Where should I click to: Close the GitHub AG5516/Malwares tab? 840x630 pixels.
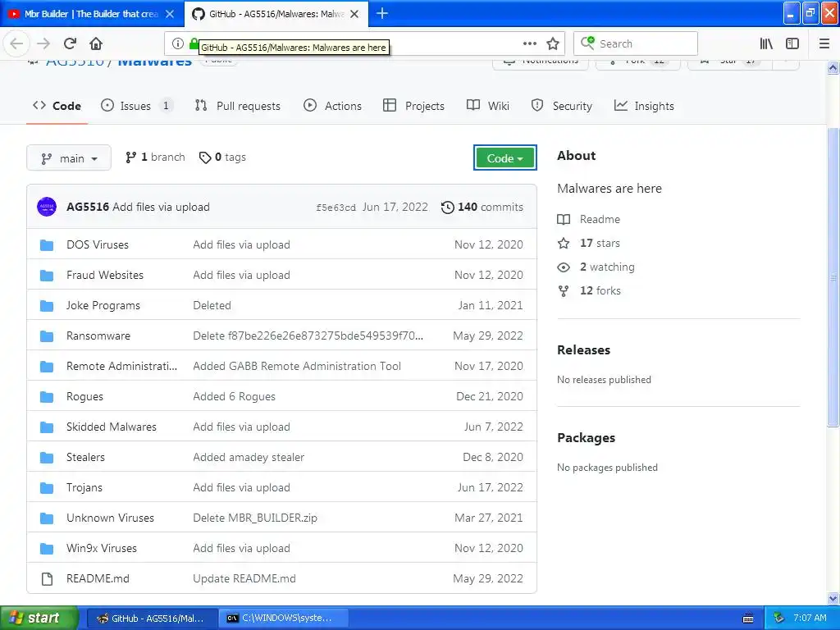click(x=354, y=14)
